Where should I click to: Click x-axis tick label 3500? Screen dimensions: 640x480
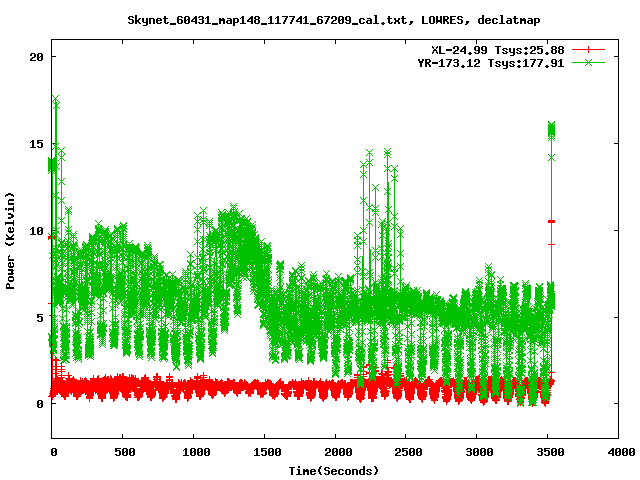point(551,452)
